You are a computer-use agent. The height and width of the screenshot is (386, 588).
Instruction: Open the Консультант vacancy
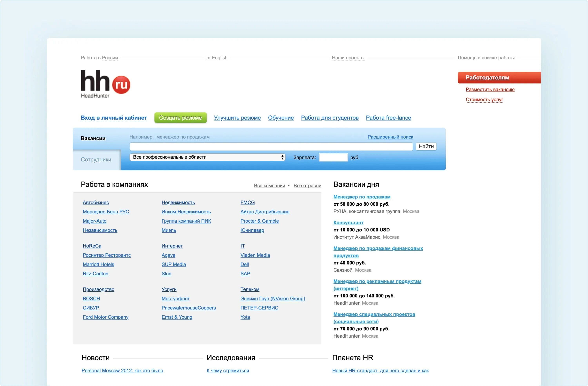[348, 223]
